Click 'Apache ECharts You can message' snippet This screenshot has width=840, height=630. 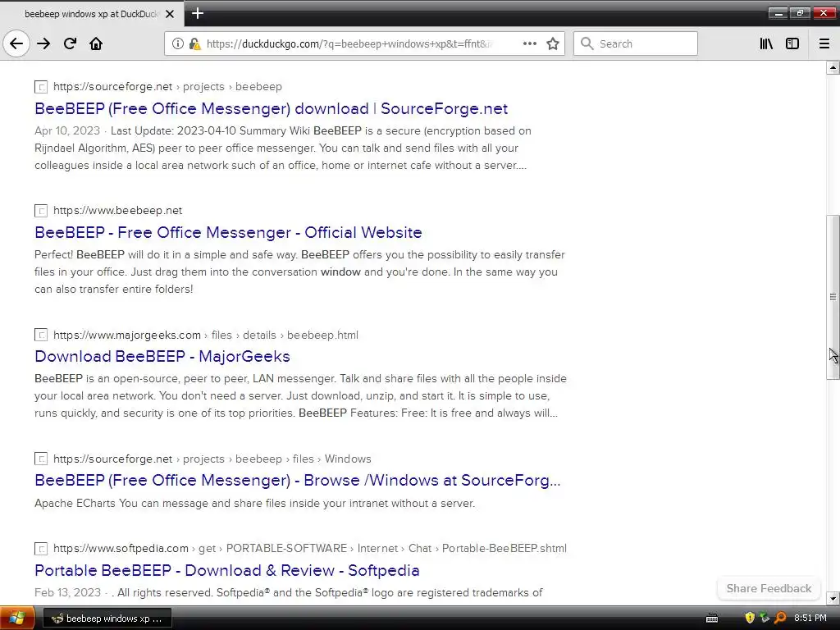(x=255, y=503)
